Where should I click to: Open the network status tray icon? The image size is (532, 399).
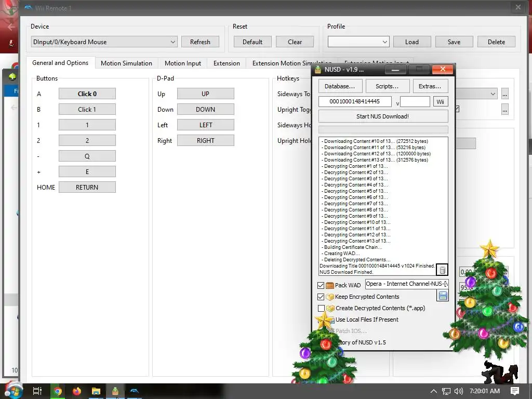pos(446,391)
